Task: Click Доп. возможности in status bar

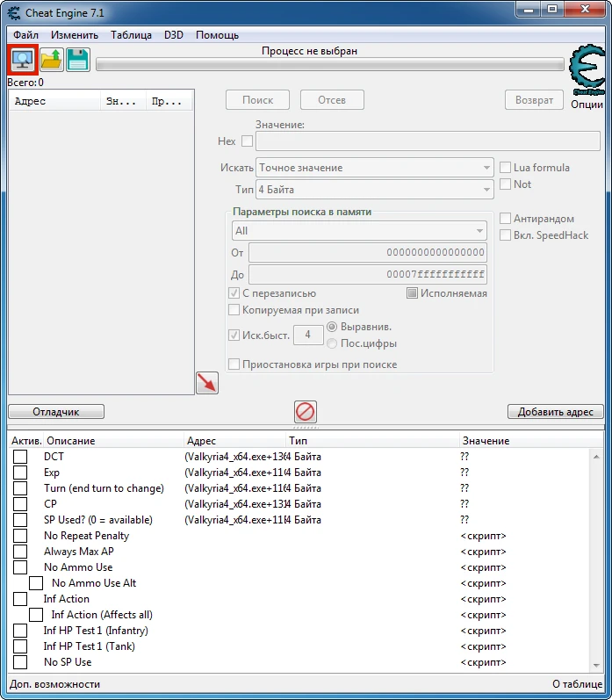Action: (x=55, y=684)
